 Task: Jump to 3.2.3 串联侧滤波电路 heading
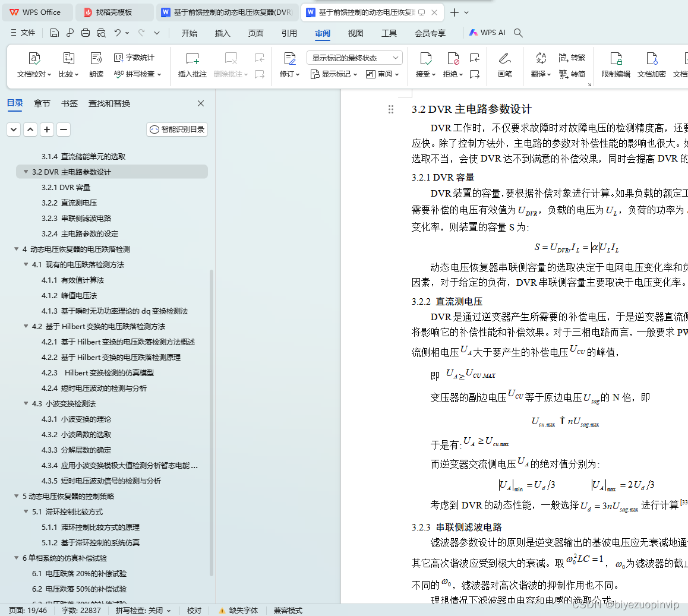pos(77,218)
